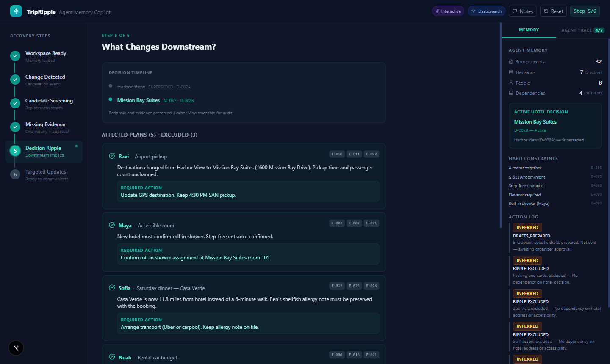Click the Workspace Ready checkmark icon

(x=15, y=56)
